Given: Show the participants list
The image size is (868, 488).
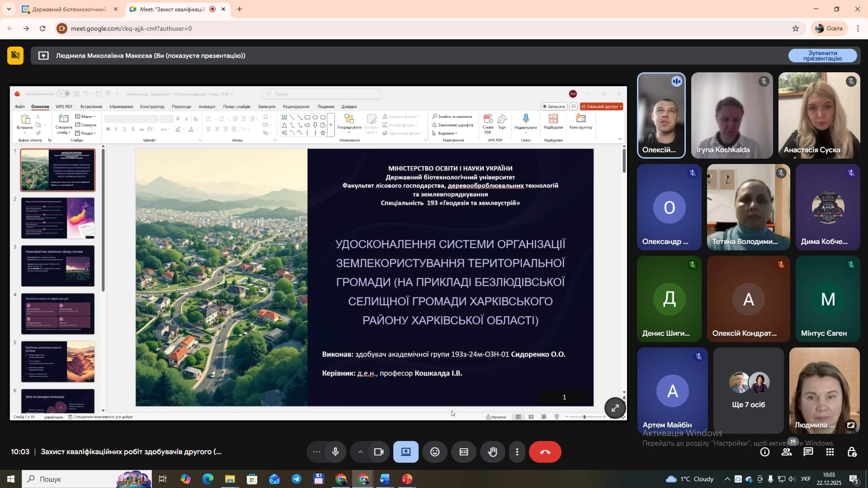Looking at the screenshot, I should tap(787, 452).
